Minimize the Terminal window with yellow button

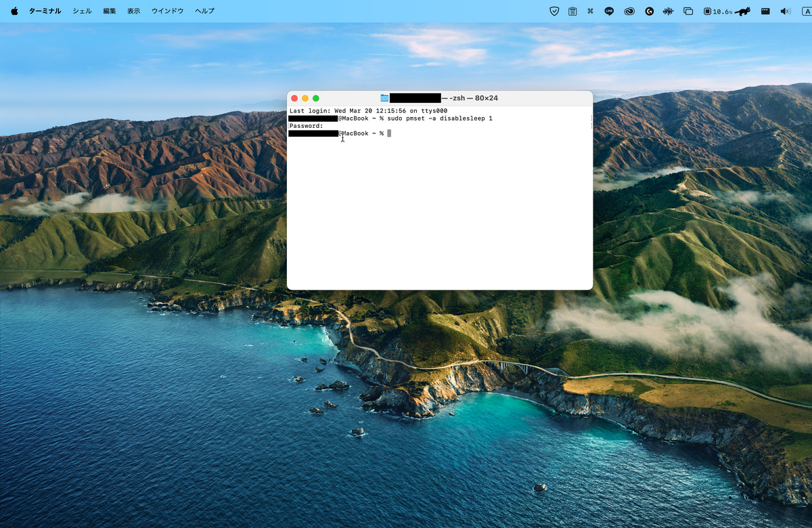pos(305,98)
